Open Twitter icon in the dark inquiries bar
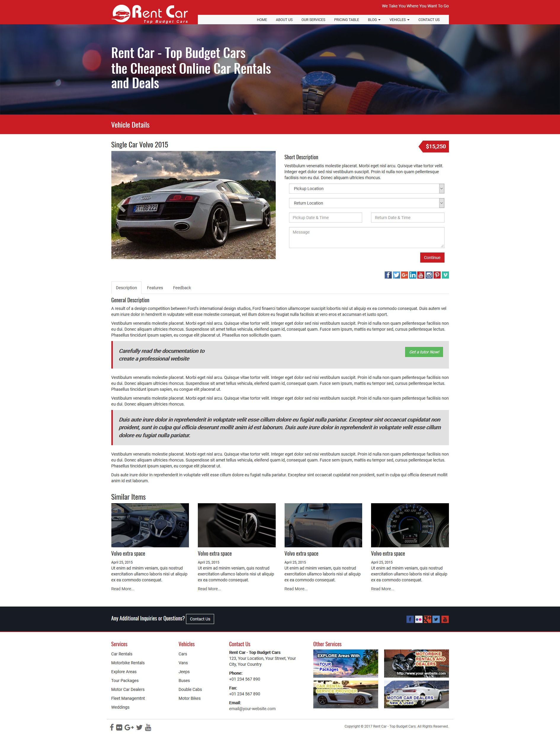 tap(436, 619)
